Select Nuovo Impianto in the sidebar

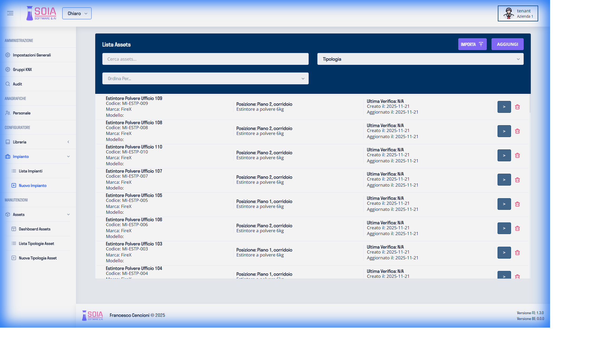pos(32,185)
